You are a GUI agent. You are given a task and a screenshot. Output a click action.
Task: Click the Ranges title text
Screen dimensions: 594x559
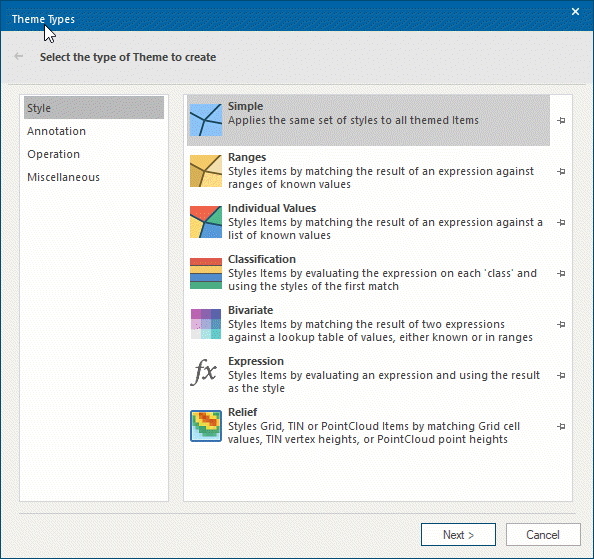coord(247,157)
